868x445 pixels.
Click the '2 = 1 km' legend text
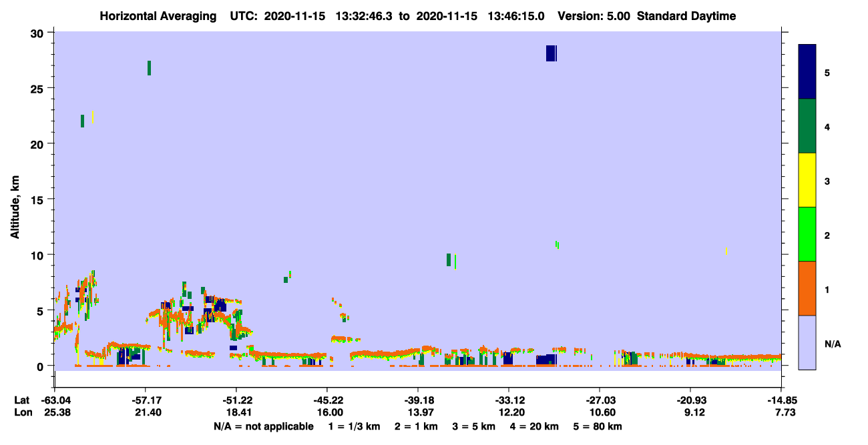point(417,426)
